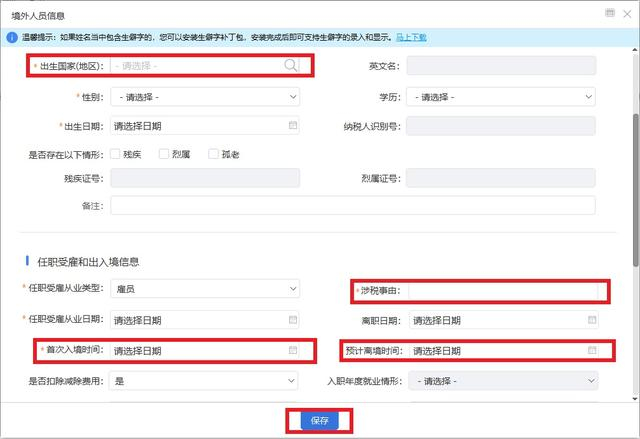Open the 入职年度就业情形 dropdown
The width and height of the screenshot is (640, 439).
[503, 381]
